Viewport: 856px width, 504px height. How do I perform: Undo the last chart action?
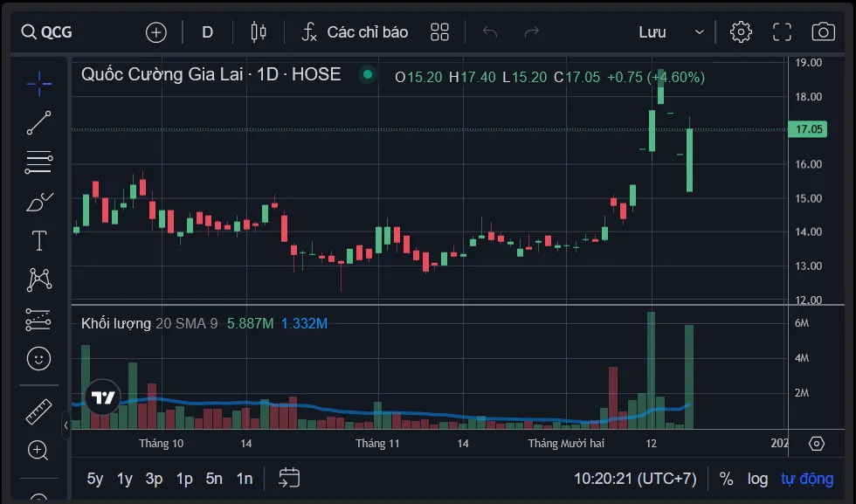(490, 32)
